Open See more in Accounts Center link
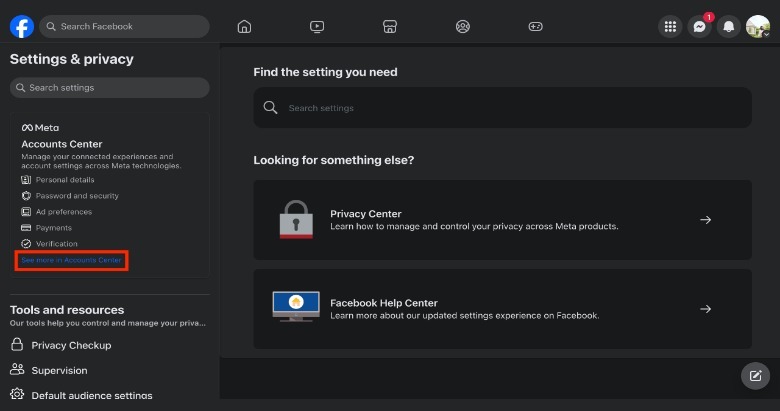 (71, 260)
